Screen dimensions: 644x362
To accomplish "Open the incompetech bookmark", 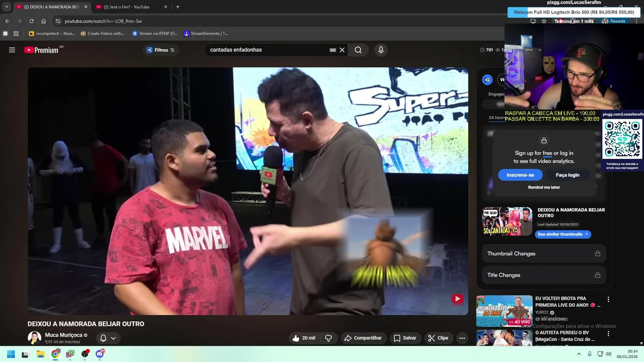I will [x=52, y=34].
